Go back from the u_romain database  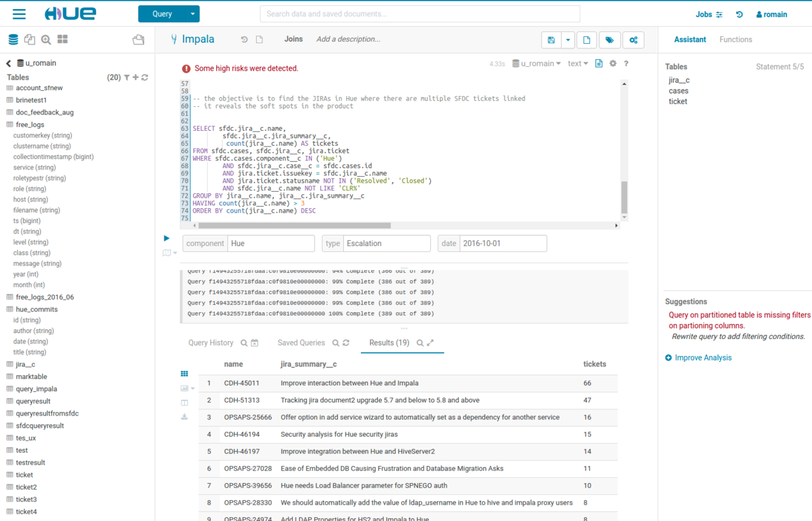tap(9, 63)
